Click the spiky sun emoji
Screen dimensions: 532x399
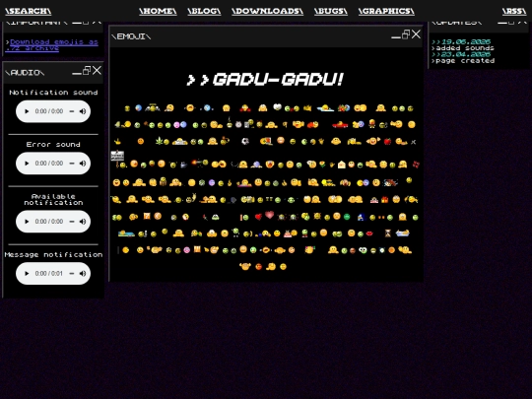317,216
